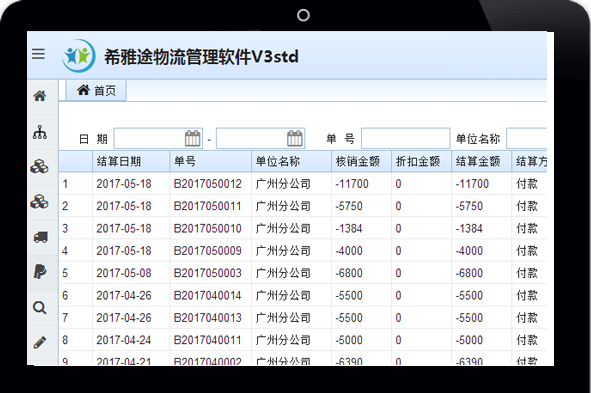
Task: Click the 单位名称 search input field
Action: click(527, 138)
